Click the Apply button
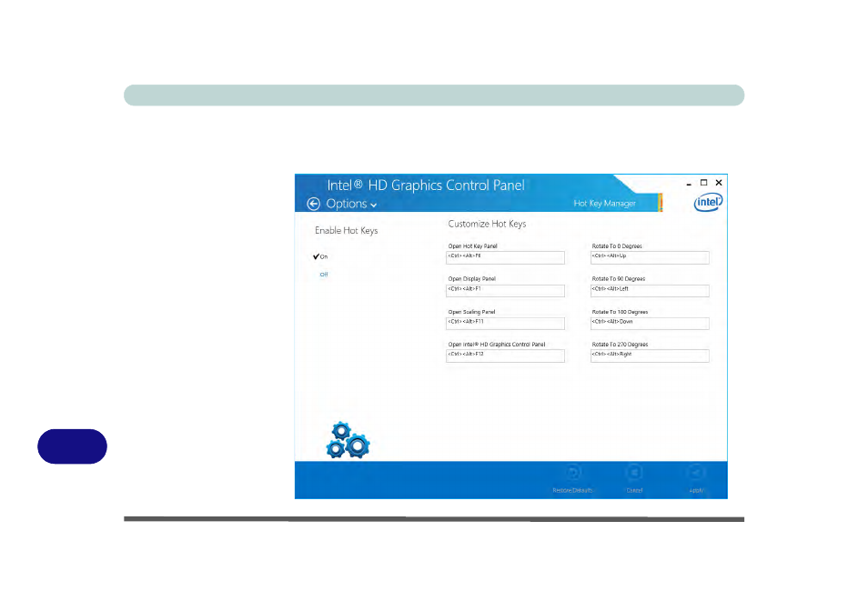Viewport: 868px width, 611px height. pyautogui.click(x=696, y=479)
